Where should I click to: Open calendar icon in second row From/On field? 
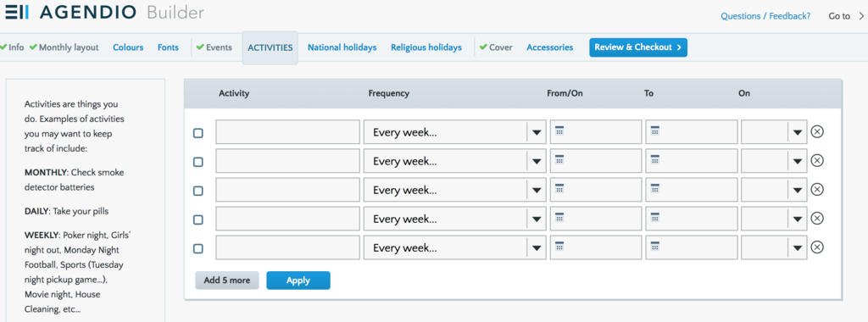click(x=559, y=159)
